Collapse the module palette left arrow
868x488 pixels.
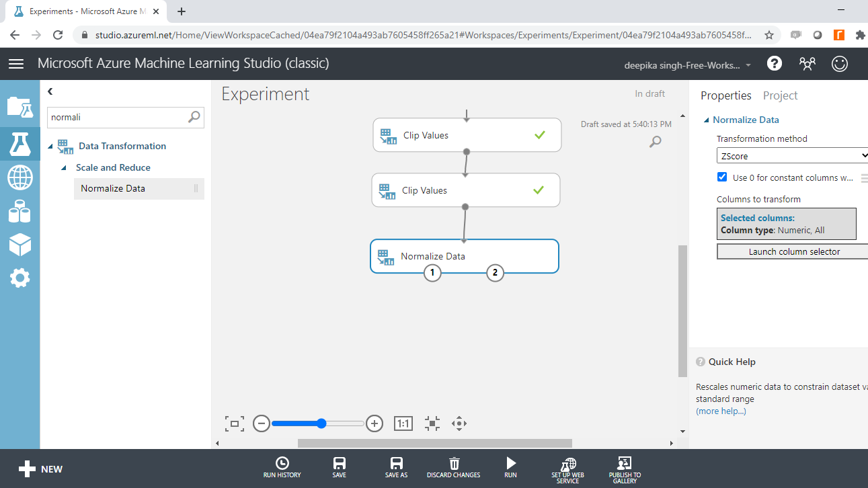click(50, 91)
